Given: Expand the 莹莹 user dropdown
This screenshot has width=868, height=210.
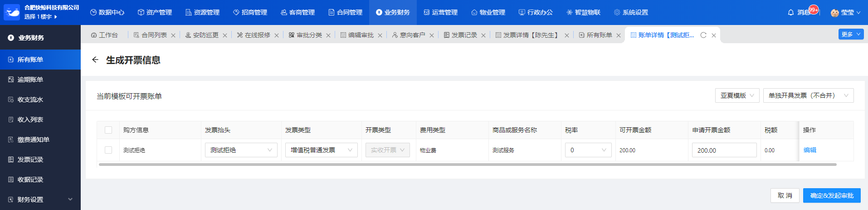Looking at the screenshot, I should point(850,13).
